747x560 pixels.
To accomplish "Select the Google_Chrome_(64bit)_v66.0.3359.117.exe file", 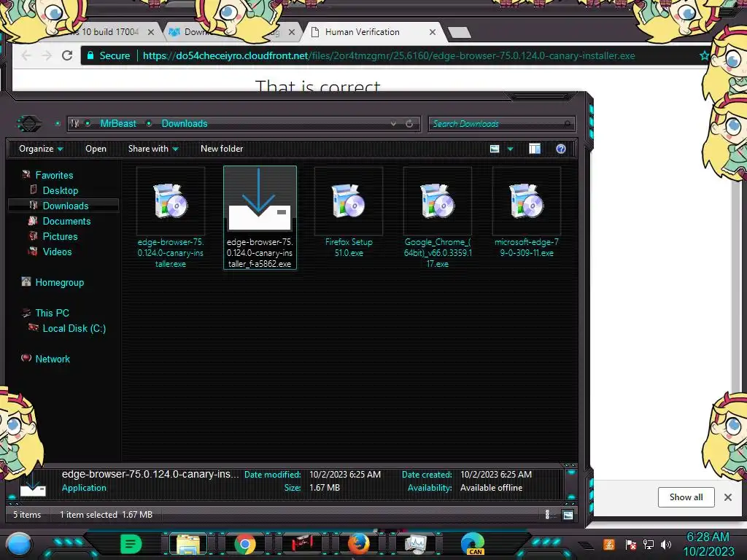I will pos(438,218).
